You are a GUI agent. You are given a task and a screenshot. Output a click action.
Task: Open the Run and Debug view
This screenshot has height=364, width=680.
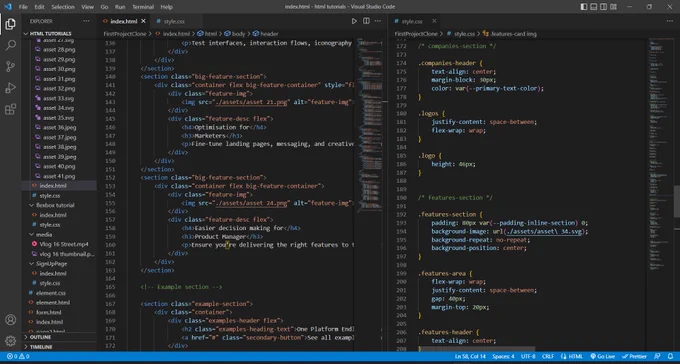tap(10, 88)
